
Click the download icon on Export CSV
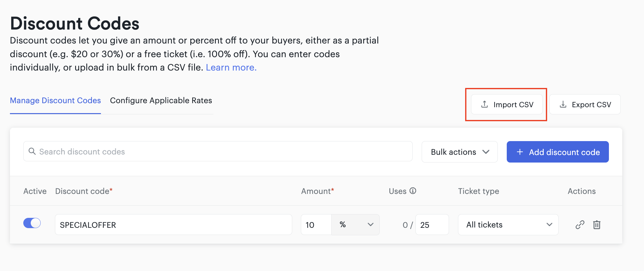[x=563, y=104]
